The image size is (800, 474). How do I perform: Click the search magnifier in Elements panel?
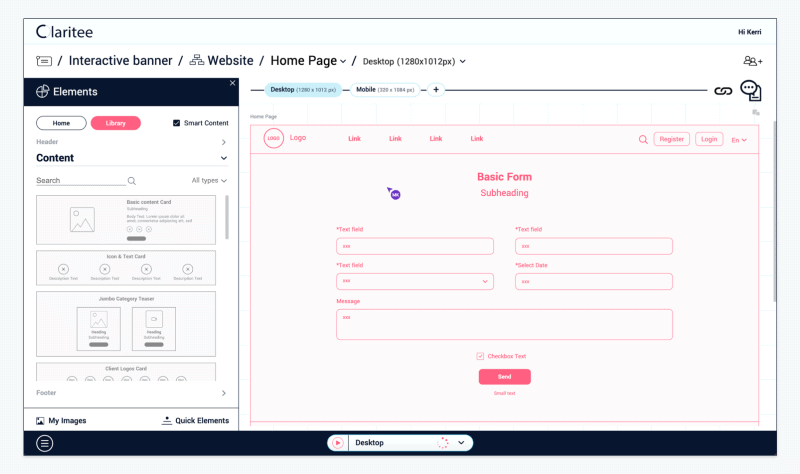[x=132, y=181]
